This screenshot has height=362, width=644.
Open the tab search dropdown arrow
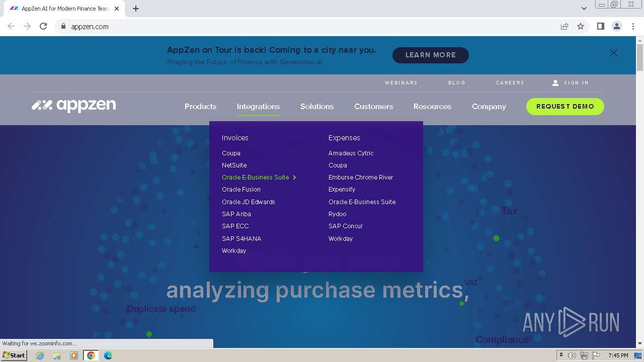(x=584, y=9)
